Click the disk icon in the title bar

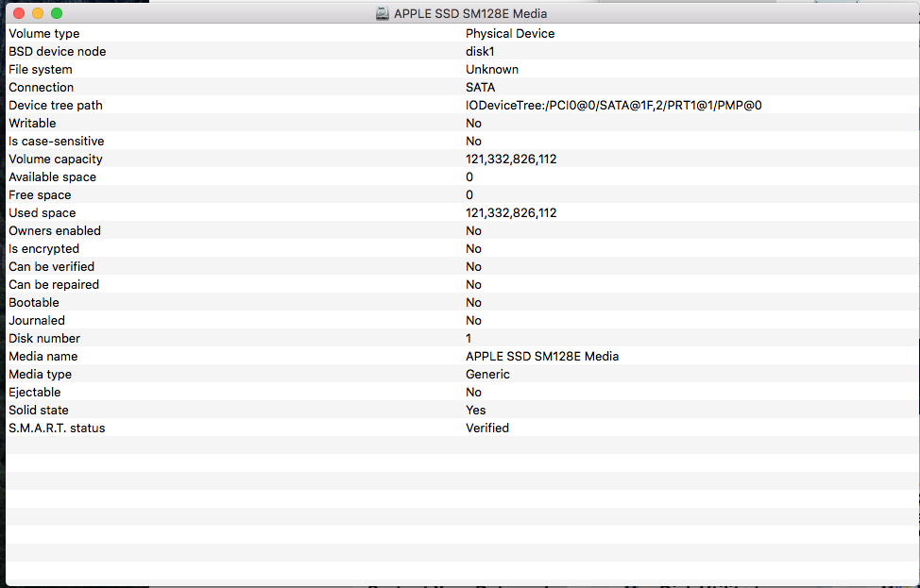(383, 13)
